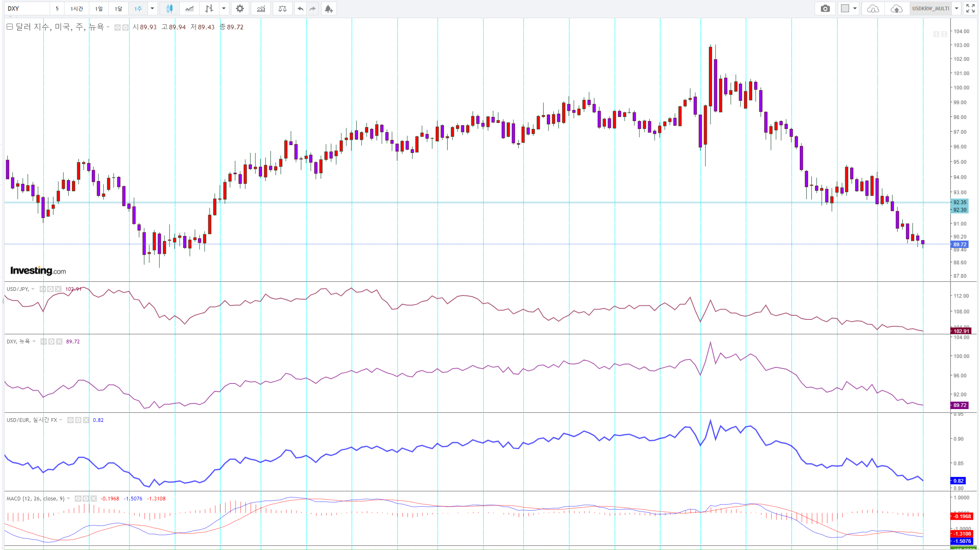Viewport: 980px width, 550px height.
Task: Toggle visibility eye of USD/JPY indicator
Action: [43, 289]
